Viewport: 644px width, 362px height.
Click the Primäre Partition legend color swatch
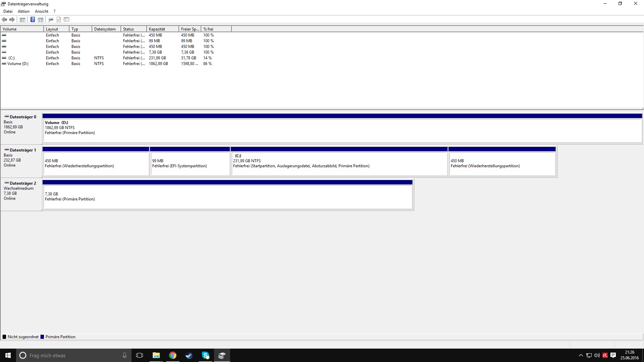(x=42, y=337)
